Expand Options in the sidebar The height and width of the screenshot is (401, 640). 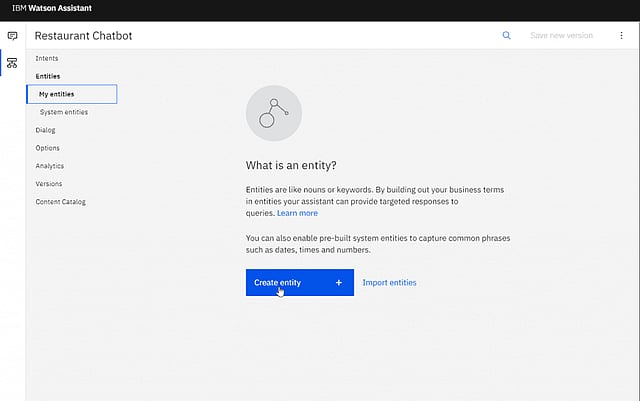[48, 148]
